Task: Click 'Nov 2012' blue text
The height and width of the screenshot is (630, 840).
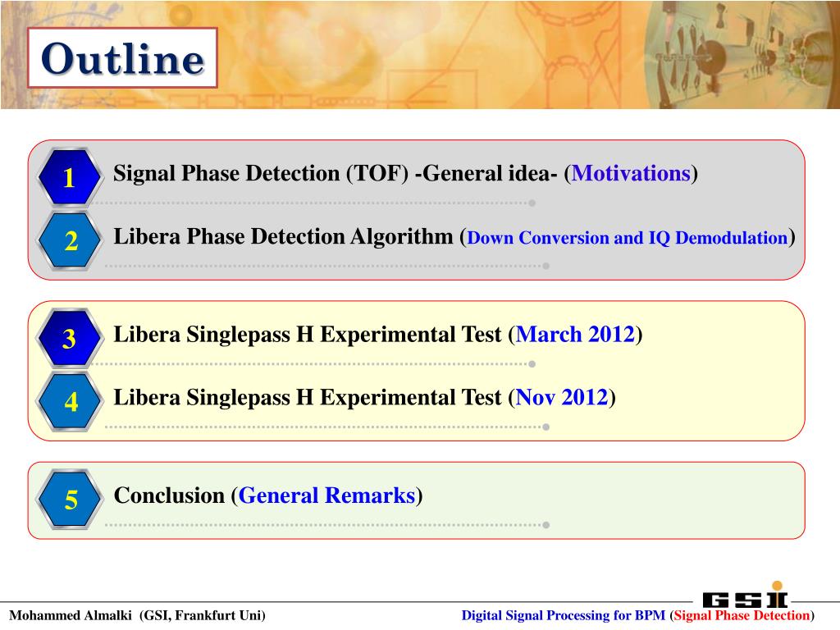Action: [562, 398]
